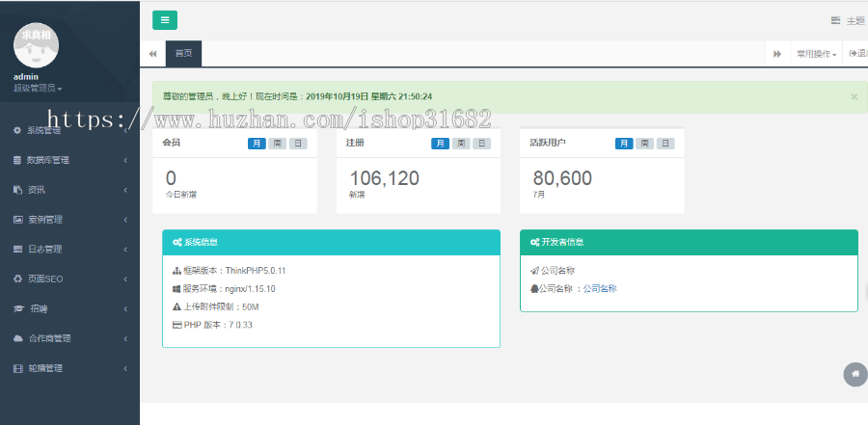
Task: Click the admin username label
Action: pyautogui.click(x=25, y=77)
